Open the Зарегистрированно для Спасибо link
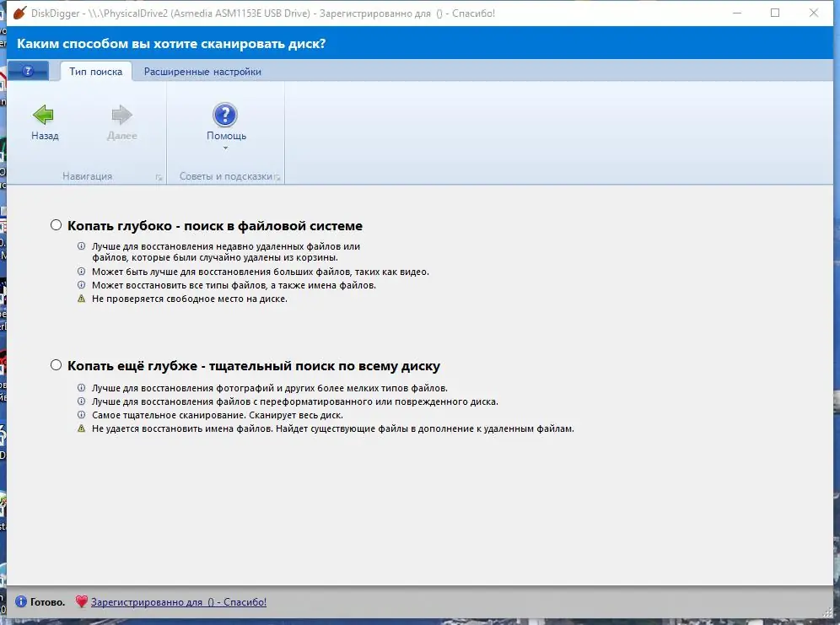 click(180, 601)
